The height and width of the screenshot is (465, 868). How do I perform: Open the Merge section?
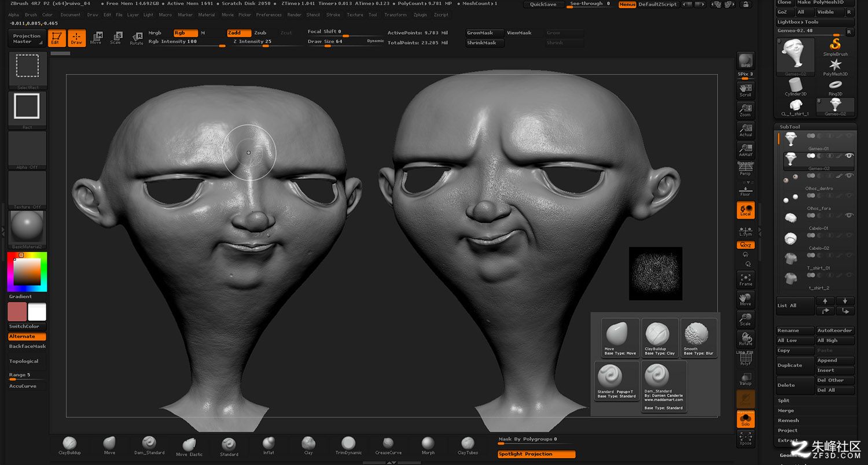[x=786, y=410]
